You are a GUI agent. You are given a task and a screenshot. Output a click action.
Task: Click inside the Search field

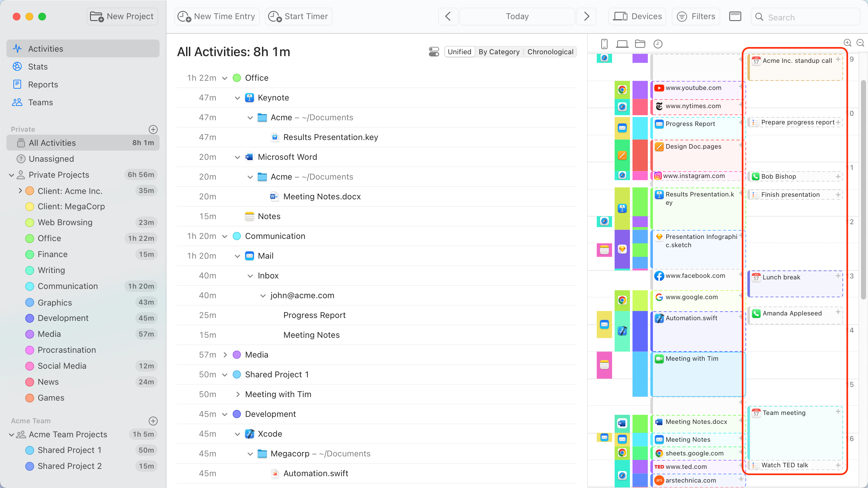click(x=805, y=17)
